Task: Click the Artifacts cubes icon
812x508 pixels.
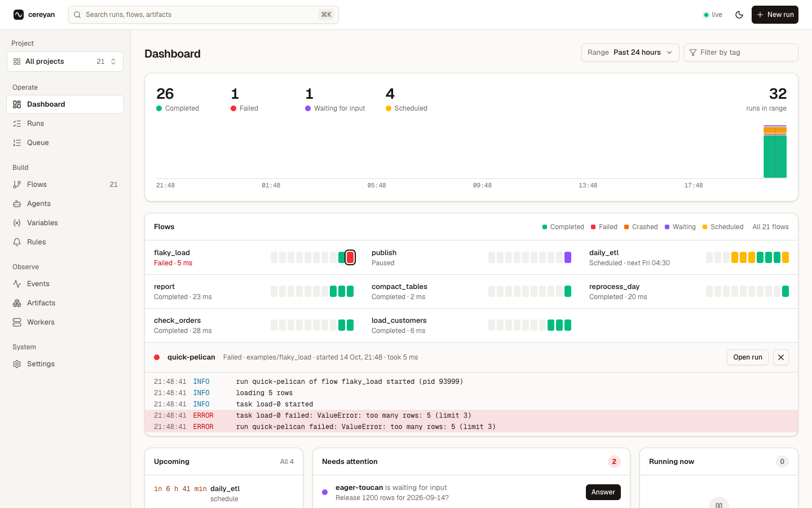Action: coord(17,303)
